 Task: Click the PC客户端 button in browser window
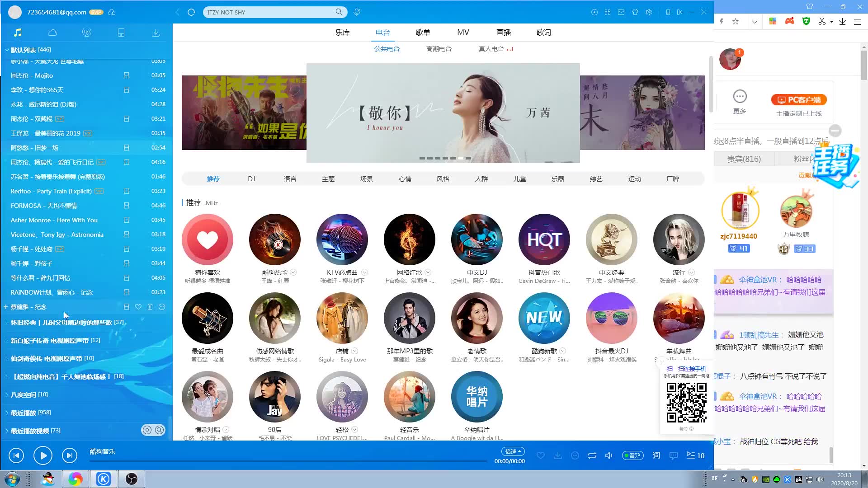click(799, 100)
